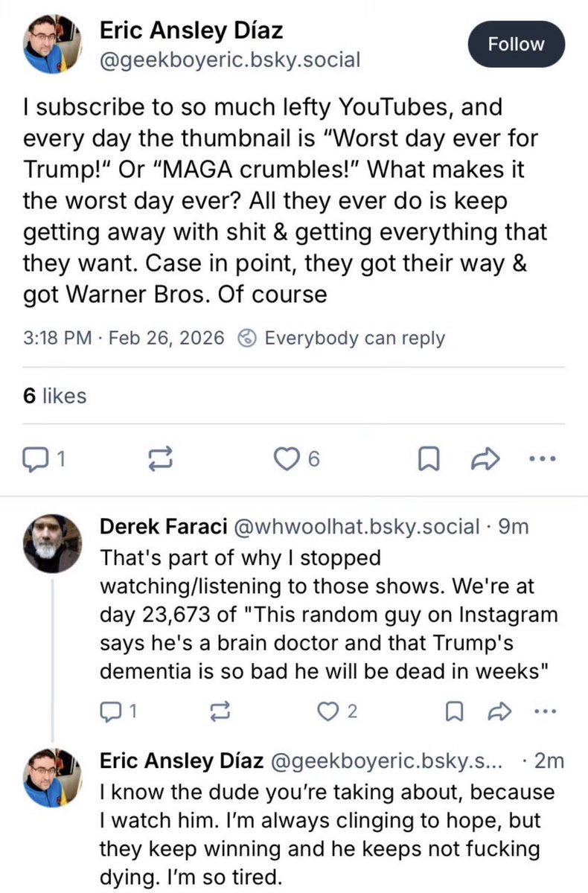
Task: Share the main post with arrow icon
Action: (485, 461)
